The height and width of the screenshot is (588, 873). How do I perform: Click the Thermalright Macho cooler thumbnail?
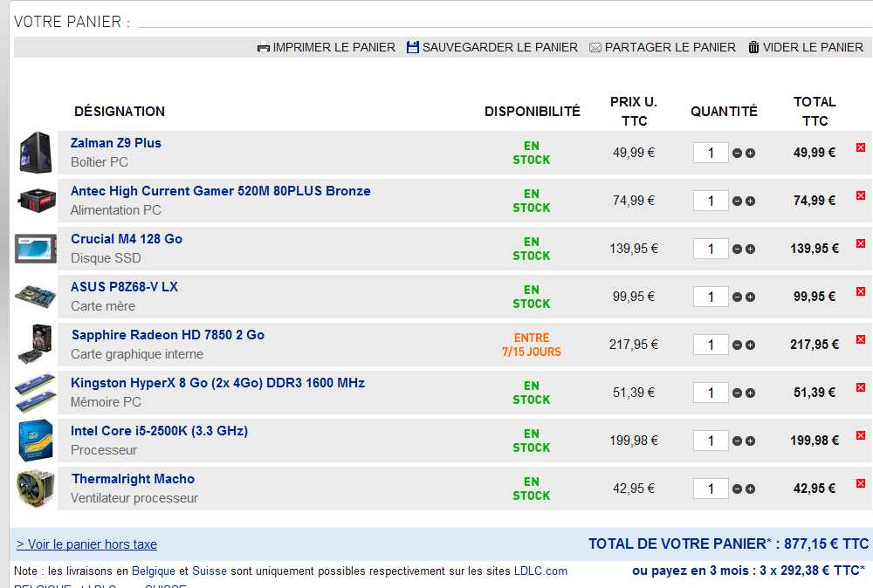point(35,489)
